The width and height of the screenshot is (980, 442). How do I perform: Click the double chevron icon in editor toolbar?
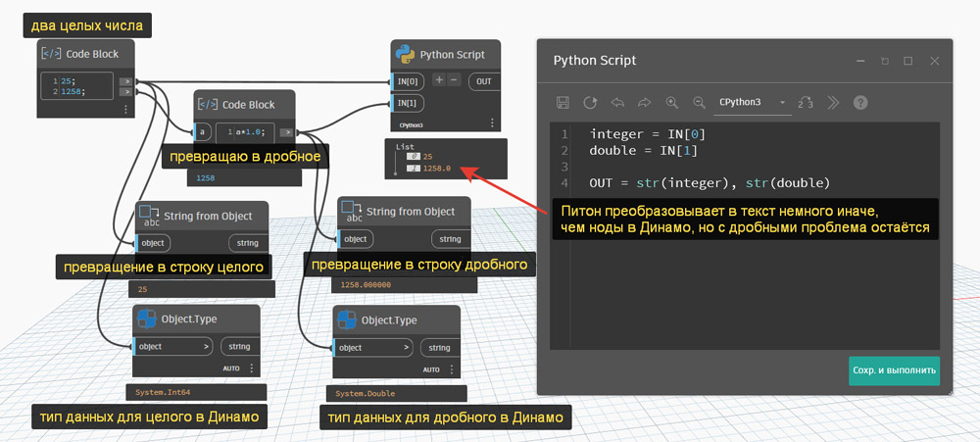coord(833,102)
